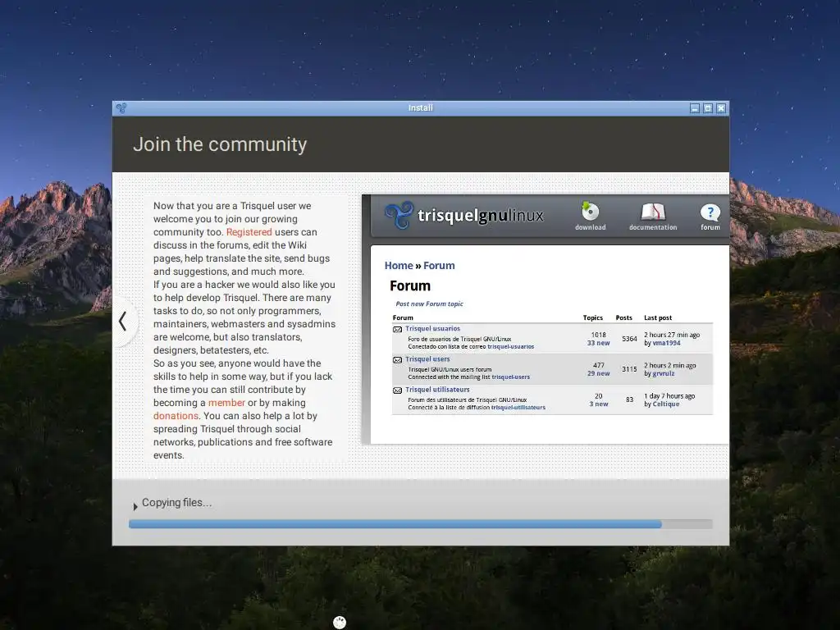Screen dimensions: 840x630
Task: Click the Topics column header
Action: (x=592, y=317)
